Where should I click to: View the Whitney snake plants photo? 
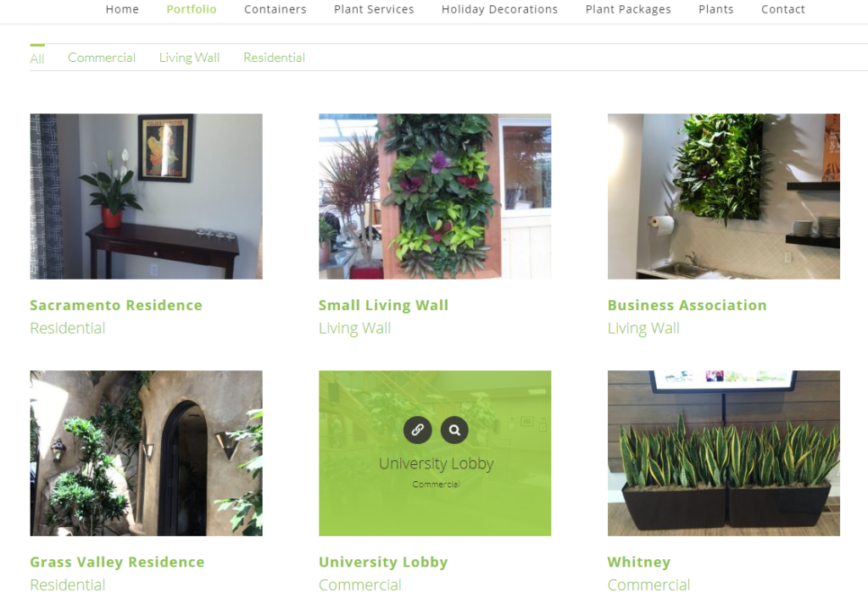pyautogui.click(x=724, y=453)
